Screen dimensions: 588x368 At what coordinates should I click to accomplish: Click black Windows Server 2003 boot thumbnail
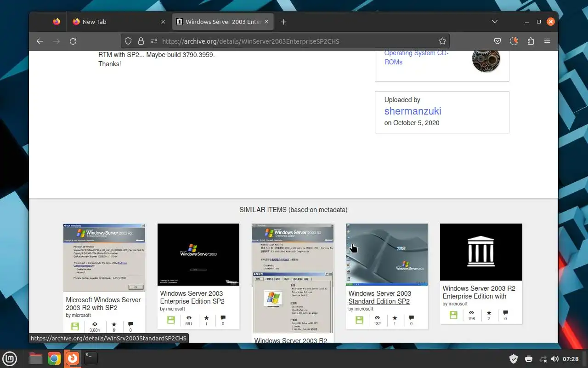coord(198,254)
